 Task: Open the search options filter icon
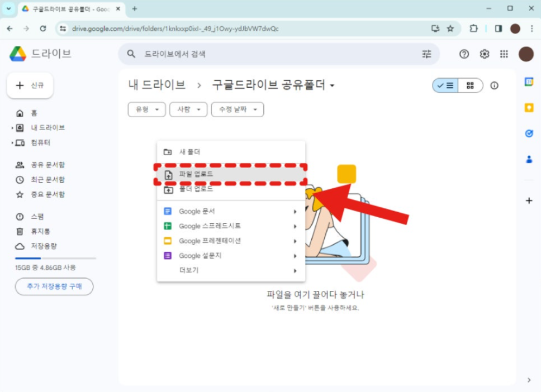pyautogui.click(x=426, y=54)
